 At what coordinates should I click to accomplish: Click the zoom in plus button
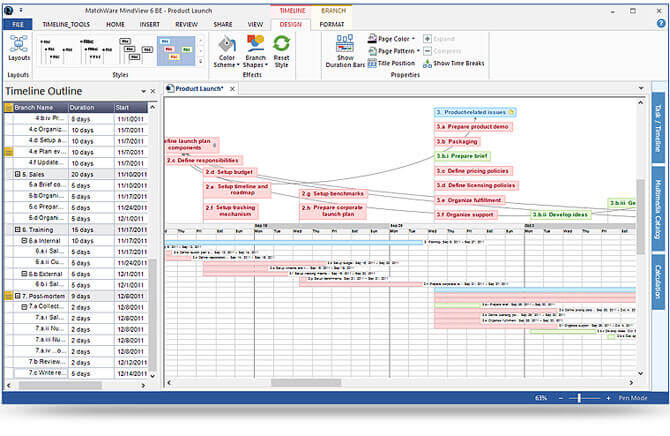pyautogui.click(x=608, y=398)
